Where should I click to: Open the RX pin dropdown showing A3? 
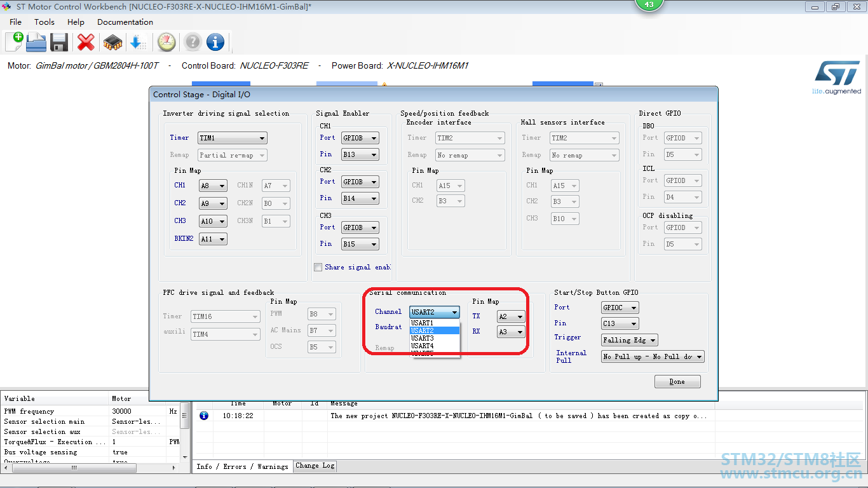pyautogui.click(x=511, y=332)
